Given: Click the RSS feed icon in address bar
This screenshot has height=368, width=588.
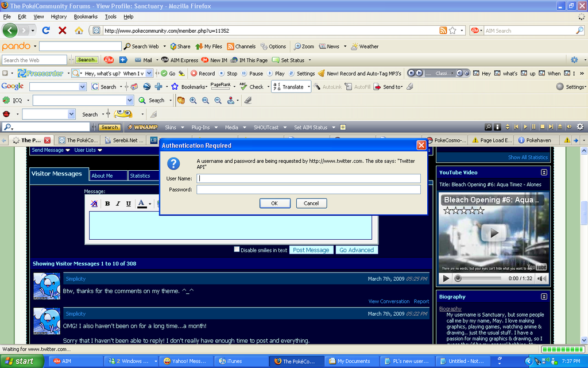Looking at the screenshot, I should point(443,30).
